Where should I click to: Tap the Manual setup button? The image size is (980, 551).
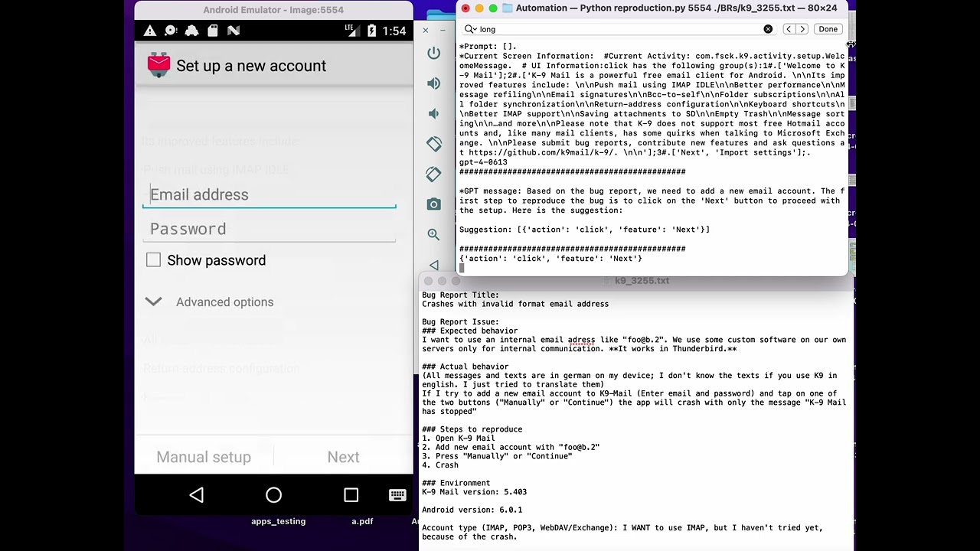[x=204, y=457]
